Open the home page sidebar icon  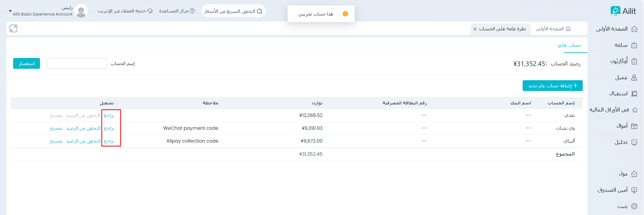click(x=634, y=29)
